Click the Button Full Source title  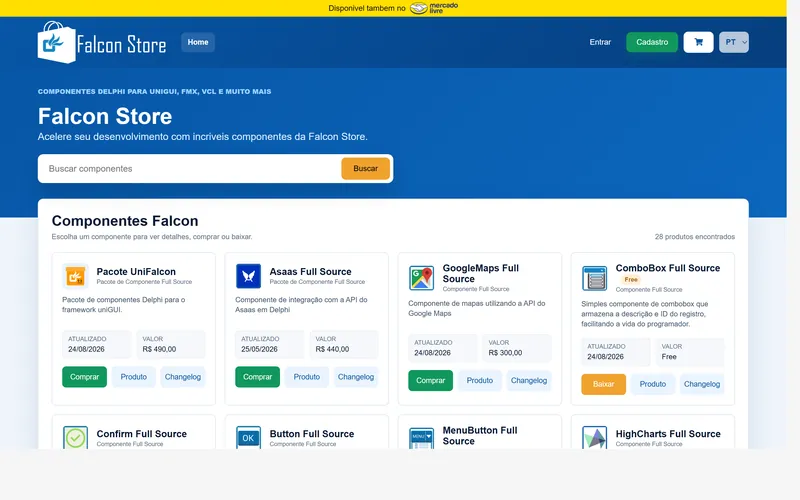(x=312, y=434)
